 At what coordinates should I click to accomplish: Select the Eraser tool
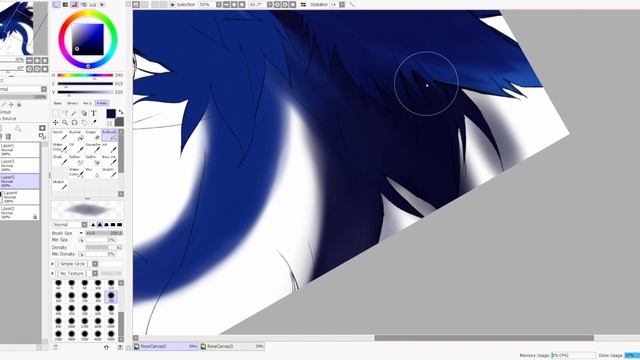click(x=93, y=136)
